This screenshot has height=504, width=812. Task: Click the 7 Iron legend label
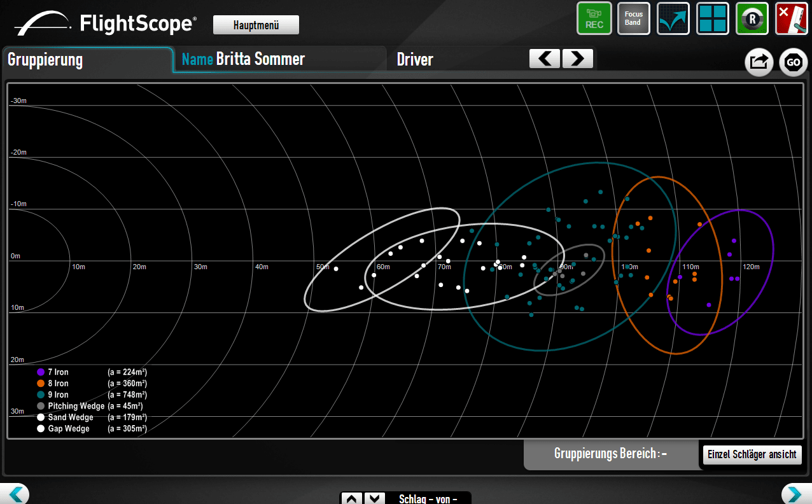58,372
